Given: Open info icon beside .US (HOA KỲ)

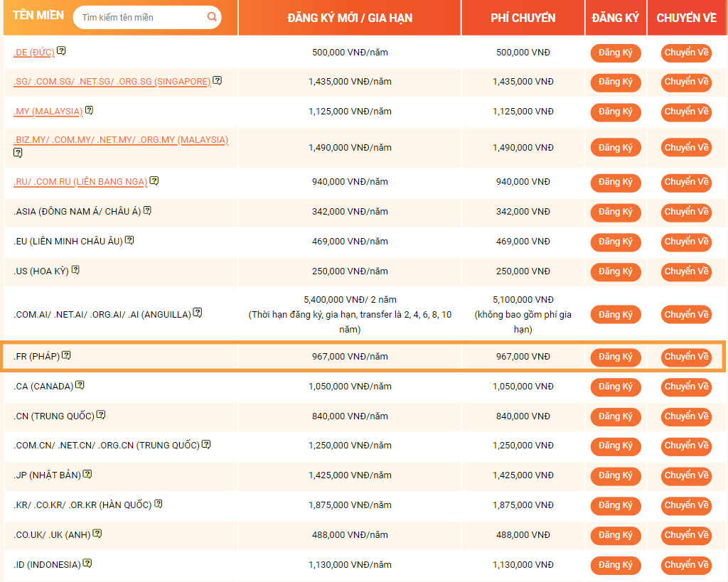Looking at the screenshot, I should click(x=75, y=269).
